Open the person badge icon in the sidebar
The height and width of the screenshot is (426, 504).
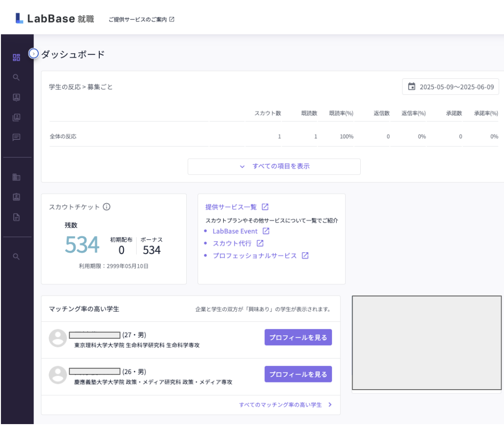(17, 196)
